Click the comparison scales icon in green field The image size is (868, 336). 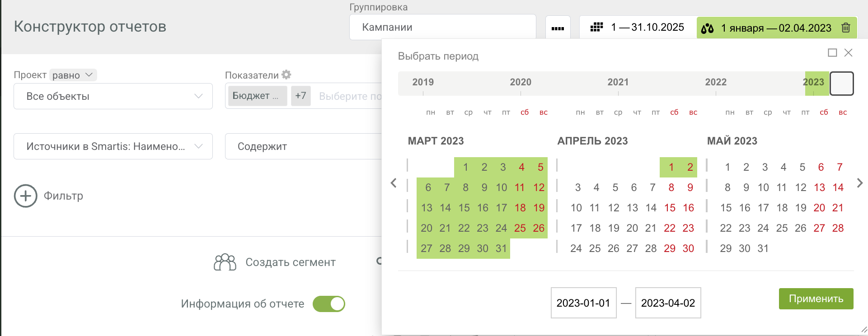708,28
